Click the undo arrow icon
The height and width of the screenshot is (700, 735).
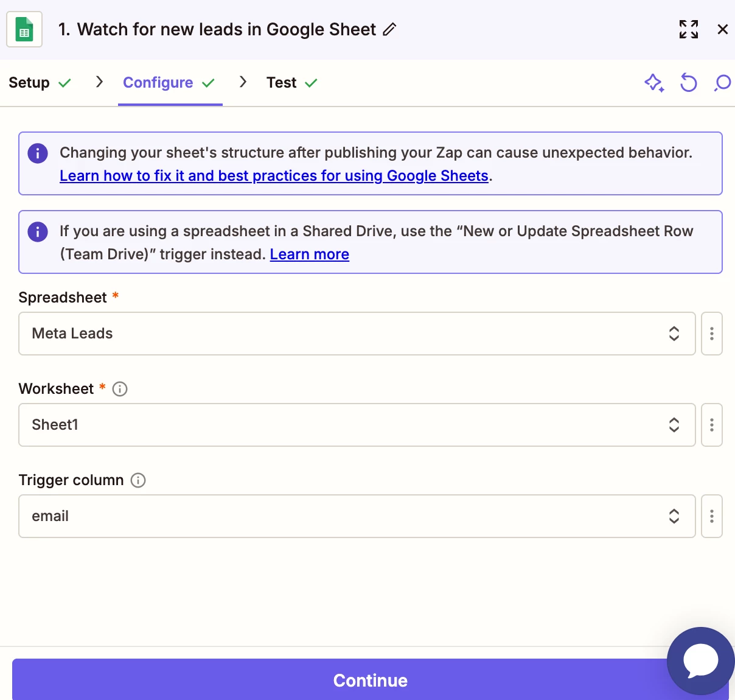[688, 83]
